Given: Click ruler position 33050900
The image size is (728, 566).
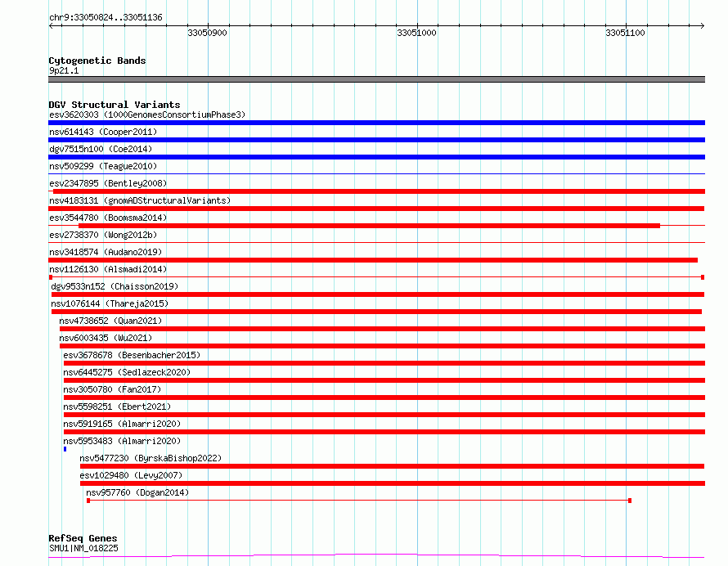Looking at the screenshot, I should click(x=208, y=33).
